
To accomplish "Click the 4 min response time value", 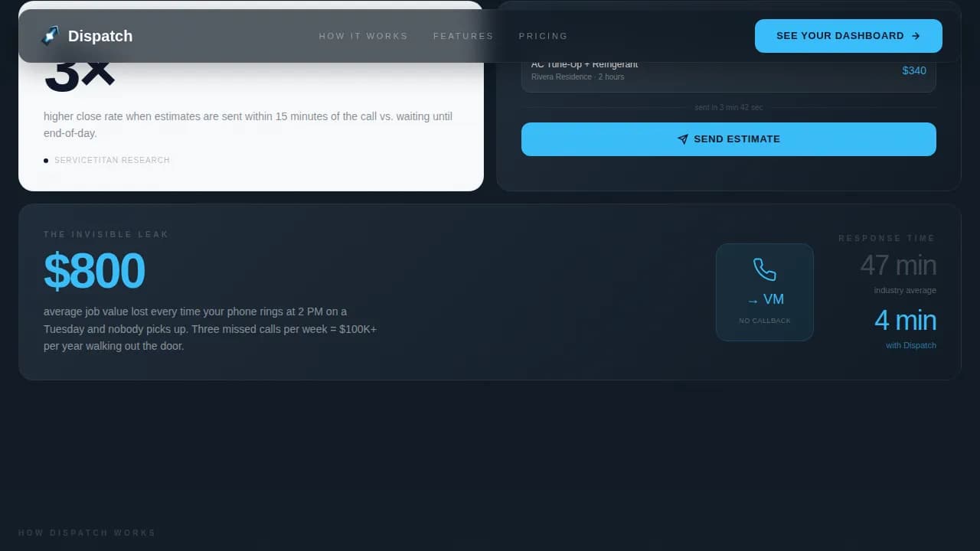I will pos(906,321).
